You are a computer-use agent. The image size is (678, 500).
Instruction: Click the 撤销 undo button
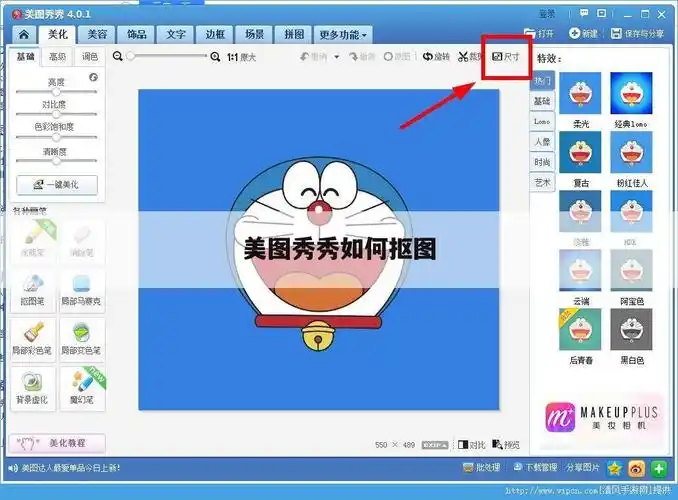coord(314,57)
